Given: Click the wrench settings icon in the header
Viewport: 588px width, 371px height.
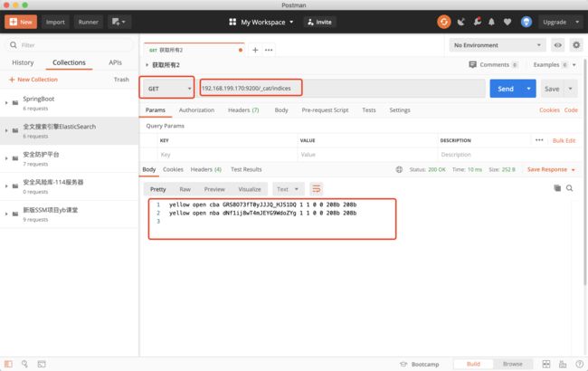Looking at the screenshot, I should pos(477,22).
